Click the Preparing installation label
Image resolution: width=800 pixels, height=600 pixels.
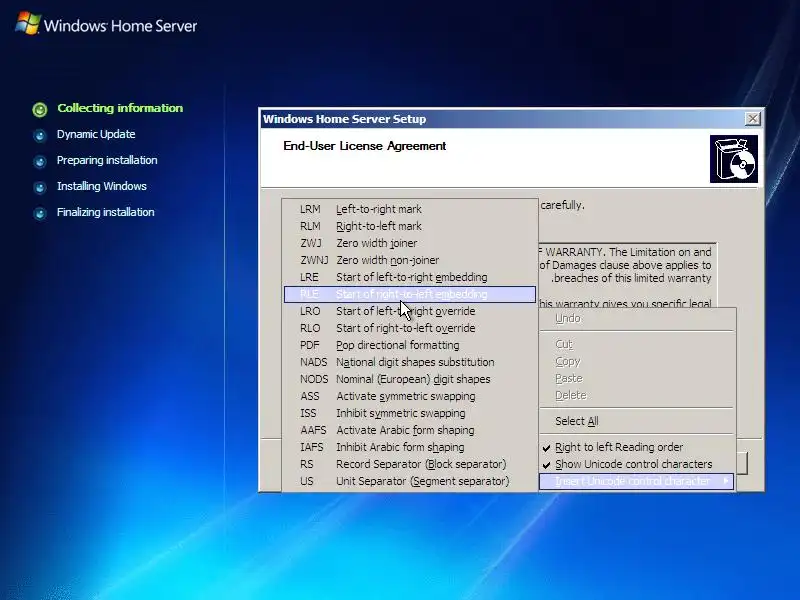(107, 160)
